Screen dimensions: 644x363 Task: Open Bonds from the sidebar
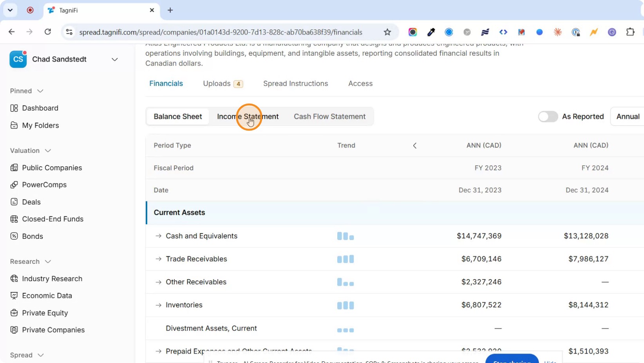pyautogui.click(x=27, y=236)
